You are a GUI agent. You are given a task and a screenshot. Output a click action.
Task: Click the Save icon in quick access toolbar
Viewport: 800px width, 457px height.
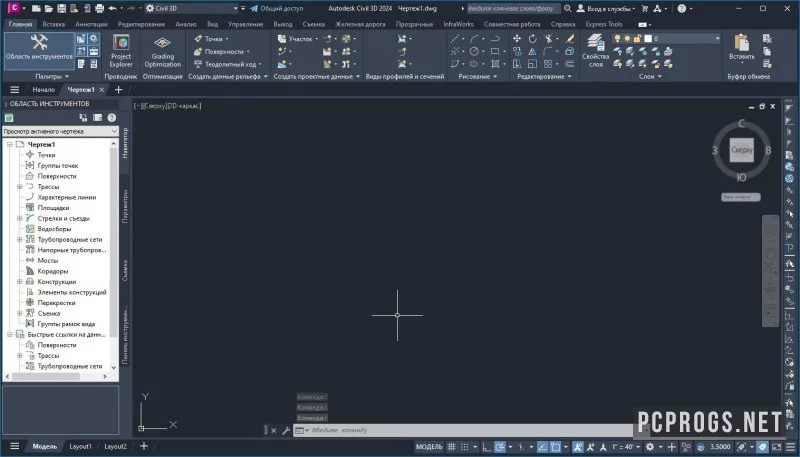pos(61,8)
